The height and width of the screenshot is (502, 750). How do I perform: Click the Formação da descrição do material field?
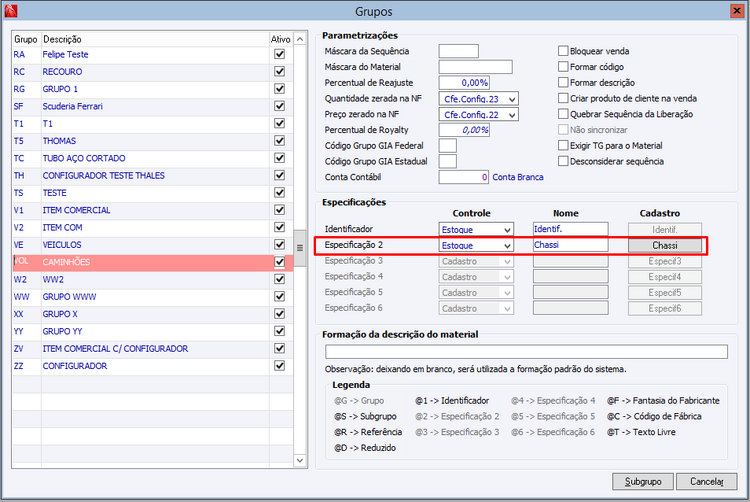point(526,352)
